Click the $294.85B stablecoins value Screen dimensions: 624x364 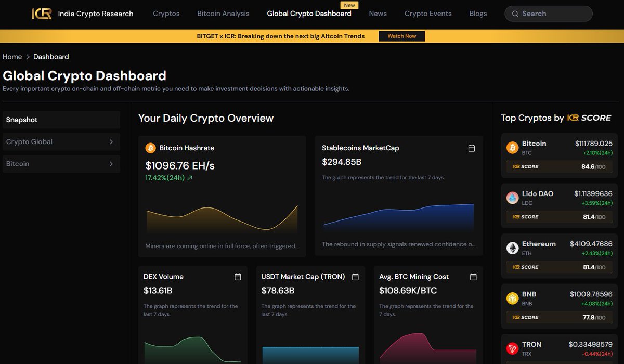[x=342, y=162]
